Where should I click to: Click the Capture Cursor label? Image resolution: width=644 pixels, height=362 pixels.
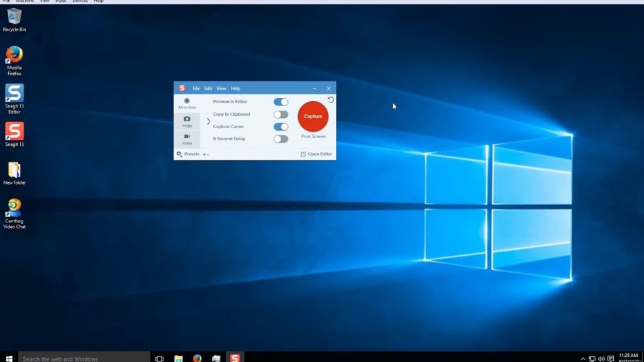coord(228,127)
